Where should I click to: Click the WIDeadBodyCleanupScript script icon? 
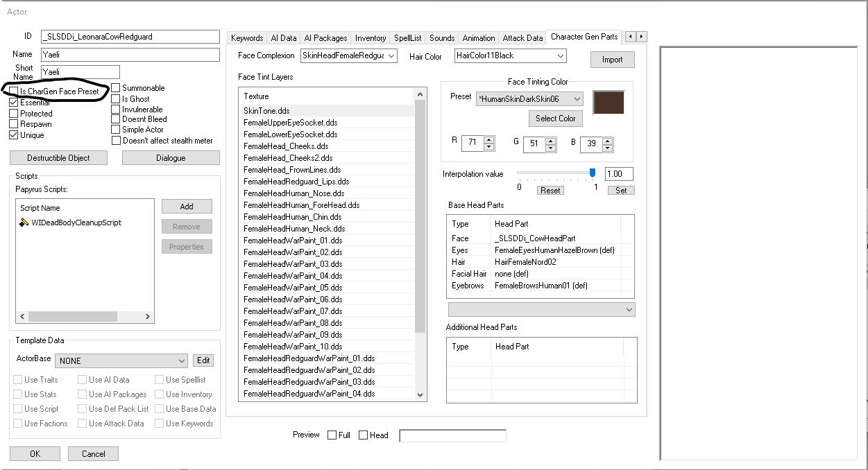[x=24, y=223]
